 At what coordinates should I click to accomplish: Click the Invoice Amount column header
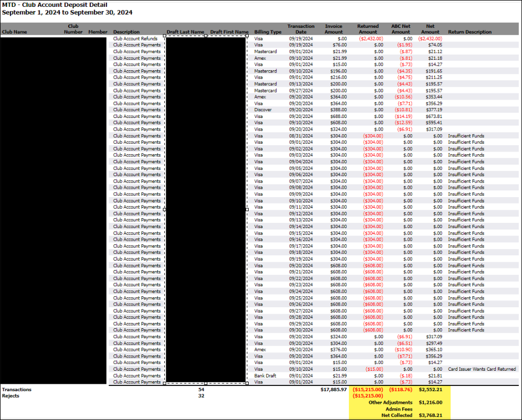coord(334,29)
